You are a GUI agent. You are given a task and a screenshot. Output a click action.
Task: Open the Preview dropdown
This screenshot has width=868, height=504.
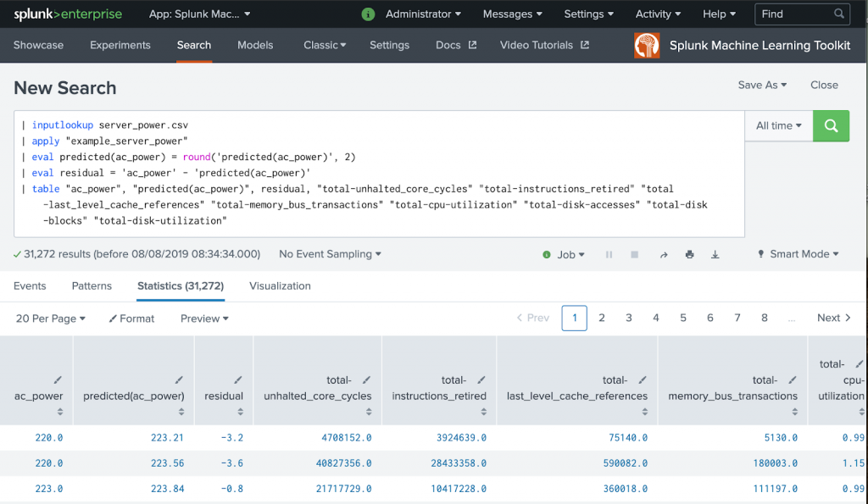204,318
